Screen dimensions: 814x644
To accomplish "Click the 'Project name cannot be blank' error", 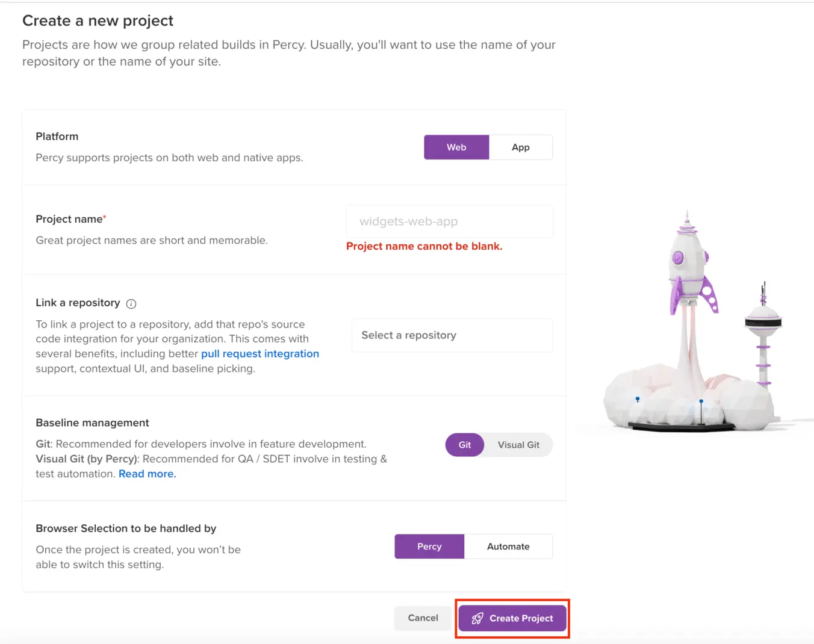I will click(424, 246).
